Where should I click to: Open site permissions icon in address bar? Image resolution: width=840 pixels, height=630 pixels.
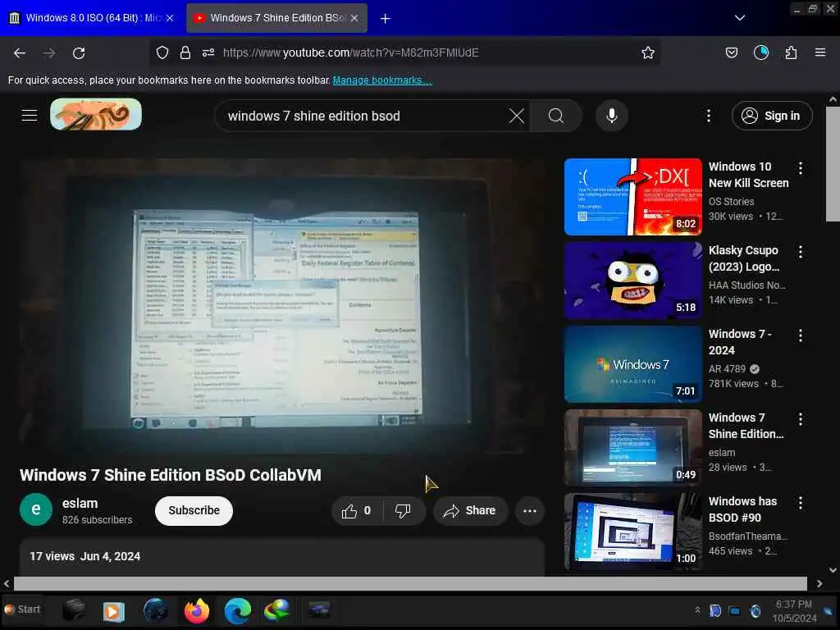(208, 52)
